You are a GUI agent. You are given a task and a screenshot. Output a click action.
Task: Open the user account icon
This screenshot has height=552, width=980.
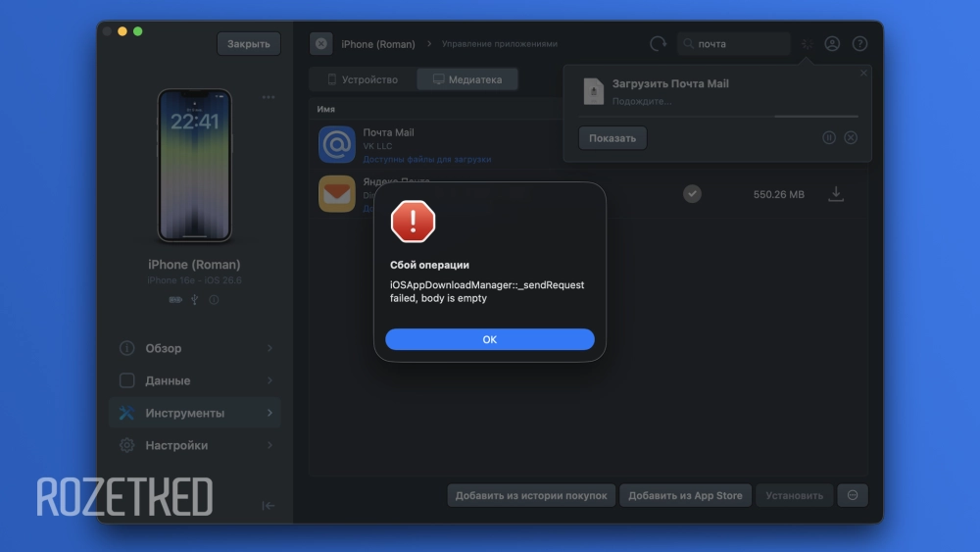coord(832,44)
